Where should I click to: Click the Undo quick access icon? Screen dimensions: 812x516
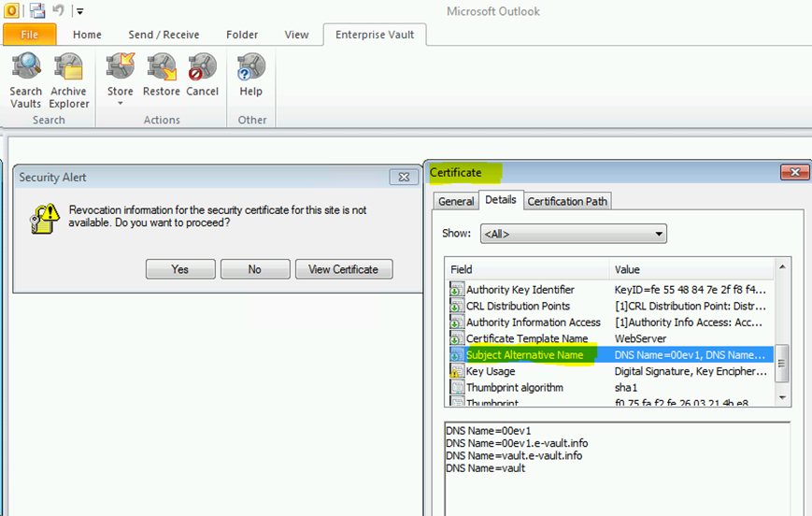click(59, 10)
